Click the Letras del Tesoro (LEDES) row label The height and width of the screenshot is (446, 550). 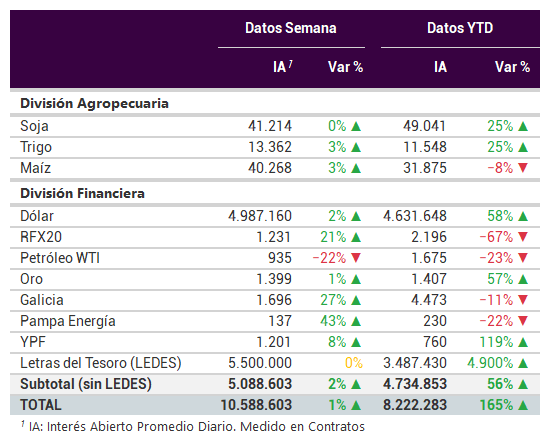pos(101,363)
